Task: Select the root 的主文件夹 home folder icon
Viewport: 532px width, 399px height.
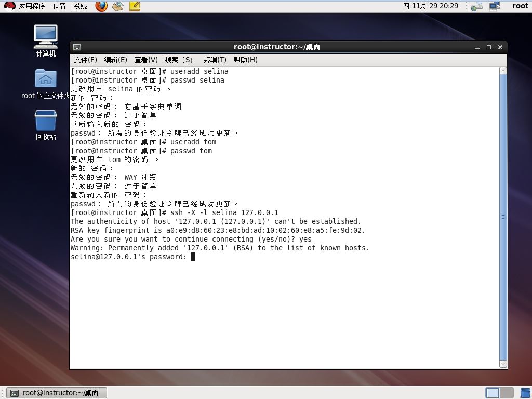Action: tap(46, 84)
